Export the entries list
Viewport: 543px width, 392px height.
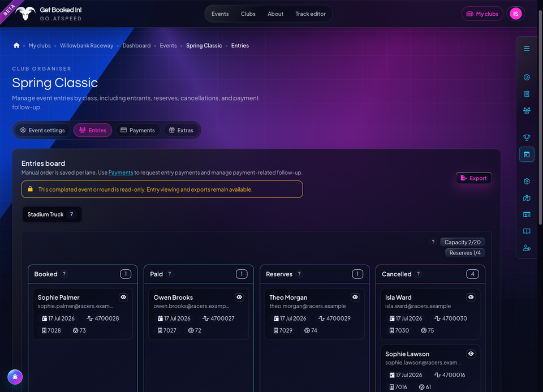click(x=473, y=178)
